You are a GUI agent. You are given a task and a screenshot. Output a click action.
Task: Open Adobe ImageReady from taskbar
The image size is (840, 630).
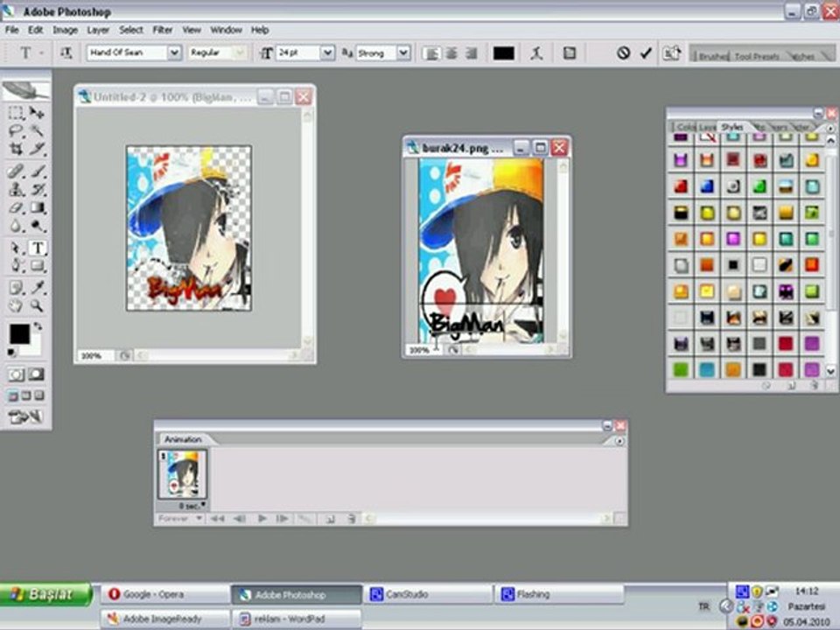(x=164, y=619)
